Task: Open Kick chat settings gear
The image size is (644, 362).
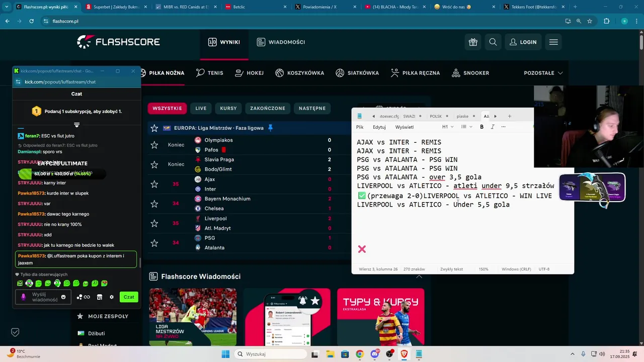Action: click(x=112, y=297)
